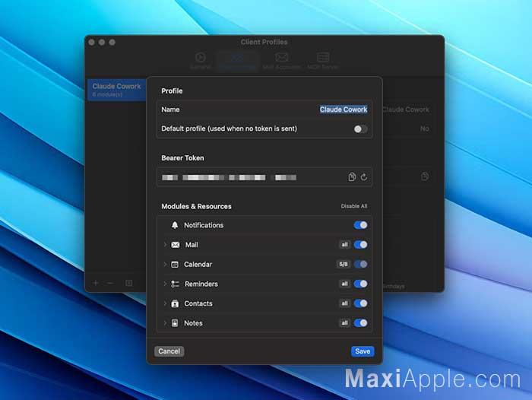Click the Notes module icon
The height and width of the screenshot is (400, 532).
click(x=175, y=323)
